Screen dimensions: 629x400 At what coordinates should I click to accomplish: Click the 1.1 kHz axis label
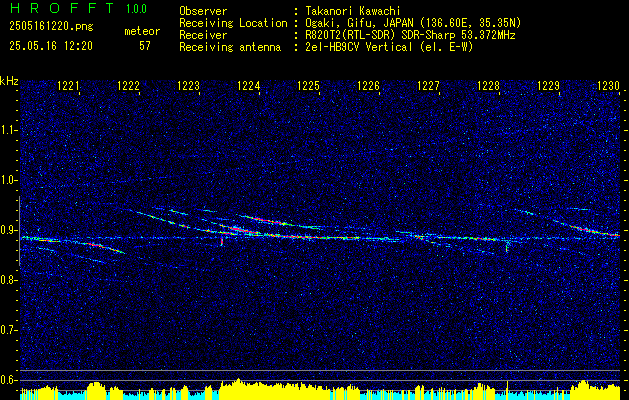pyautogui.click(x=7, y=130)
